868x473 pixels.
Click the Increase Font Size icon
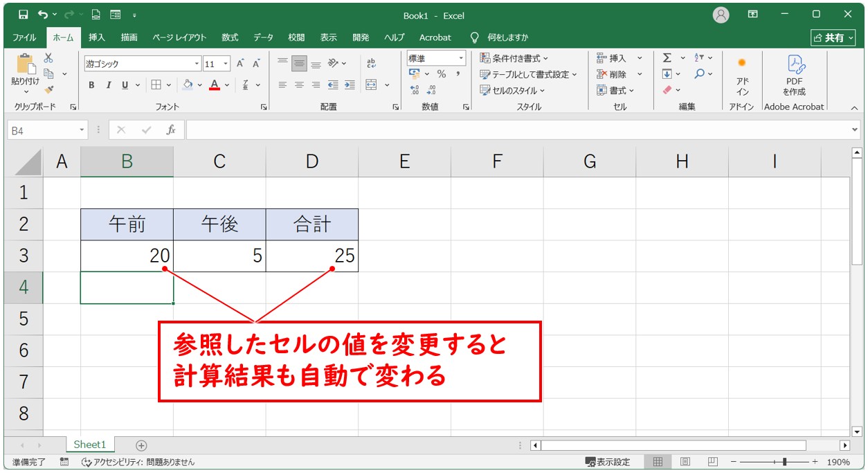click(239, 62)
